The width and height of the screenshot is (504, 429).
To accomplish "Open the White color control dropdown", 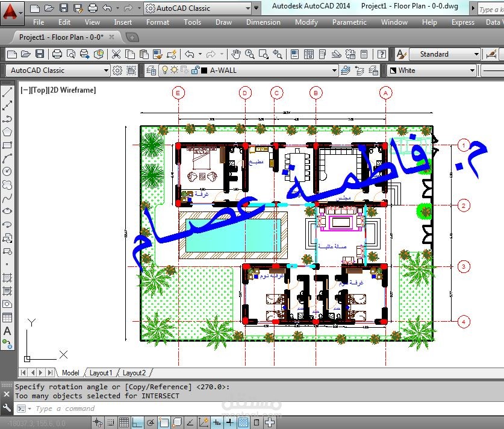I will 472,70.
